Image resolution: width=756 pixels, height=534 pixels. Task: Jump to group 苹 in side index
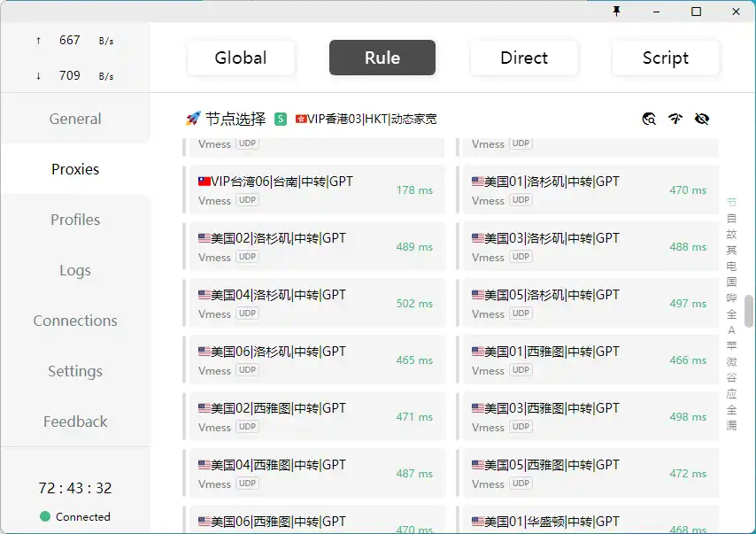point(731,345)
